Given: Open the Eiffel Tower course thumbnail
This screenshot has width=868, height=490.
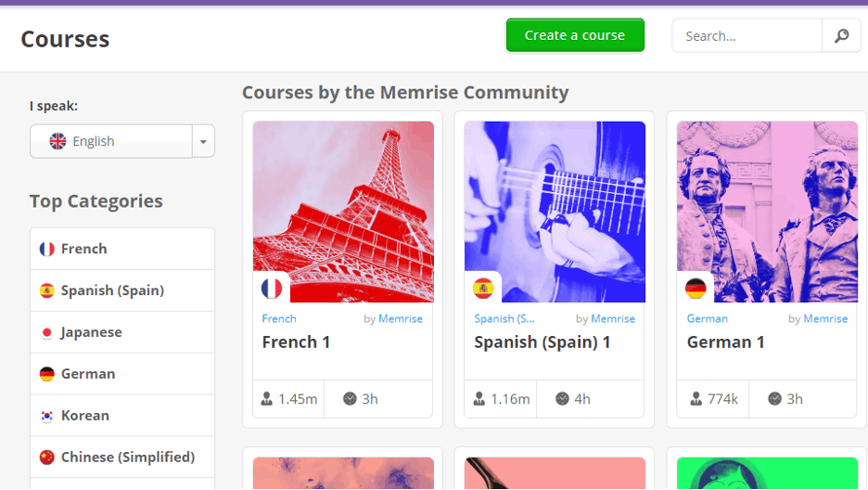Looking at the screenshot, I should point(343,213).
